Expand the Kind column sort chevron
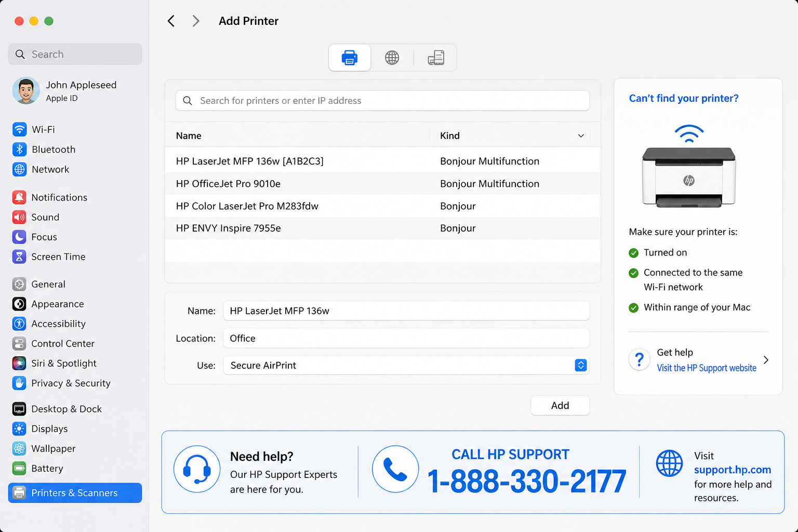This screenshot has width=798, height=532. pyautogui.click(x=581, y=136)
